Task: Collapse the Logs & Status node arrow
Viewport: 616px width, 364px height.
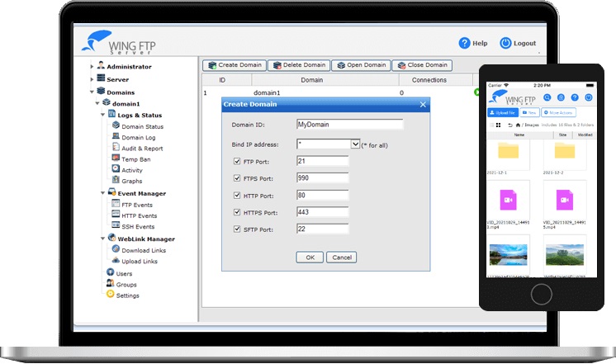Action: tap(102, 115)
